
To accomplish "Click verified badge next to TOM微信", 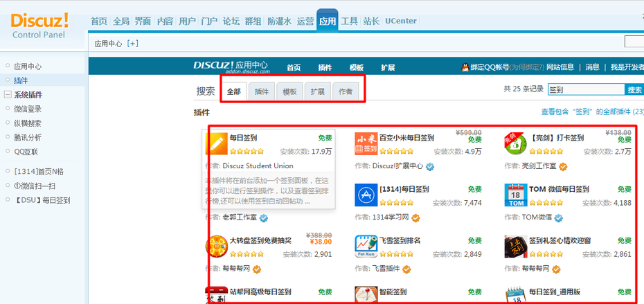I will coord(558,217).
